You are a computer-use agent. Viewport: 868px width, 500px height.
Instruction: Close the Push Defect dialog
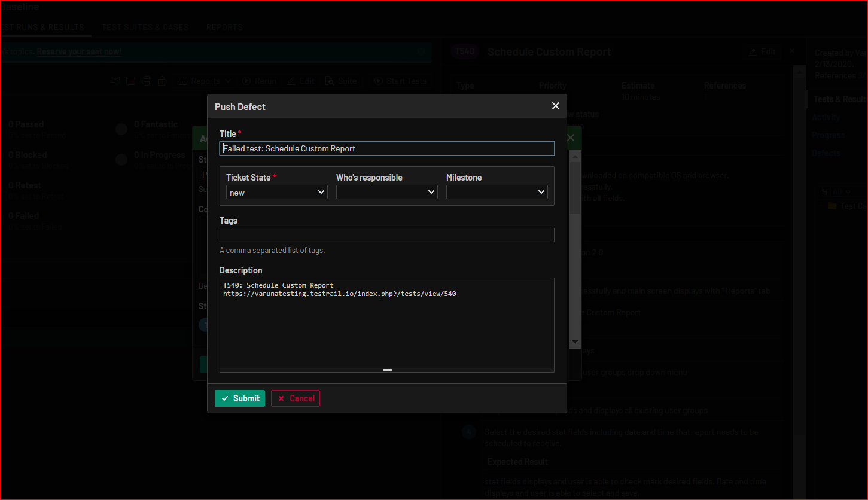coord(555,106)
